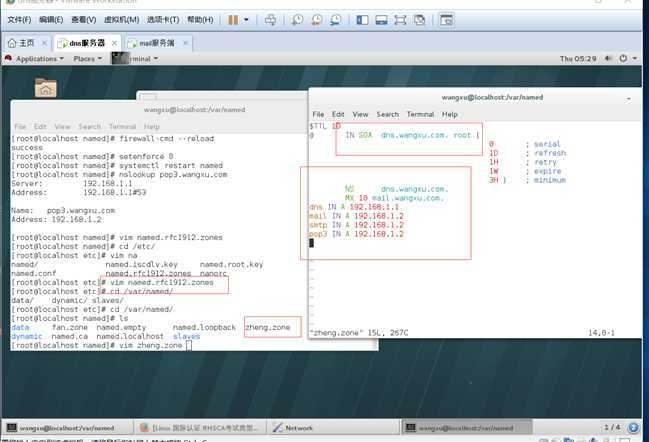This screenshot has width=649, height=442.
Task: Select the highlighted wangxu@localhost taskbar button
Action: point(466,428)
